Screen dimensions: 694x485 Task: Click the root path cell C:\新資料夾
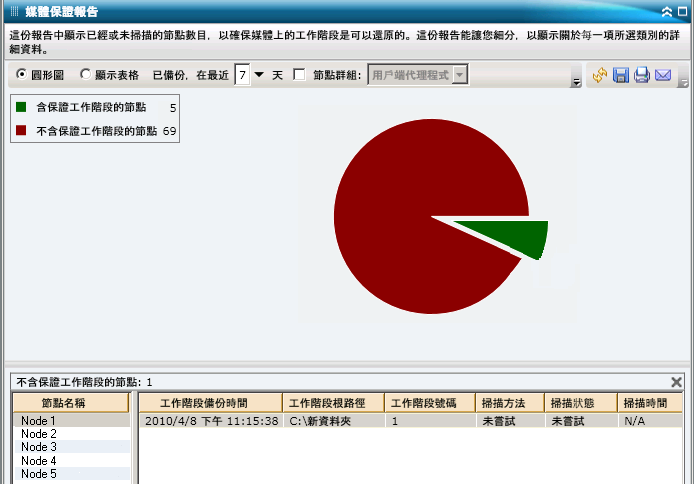point(334,421)
